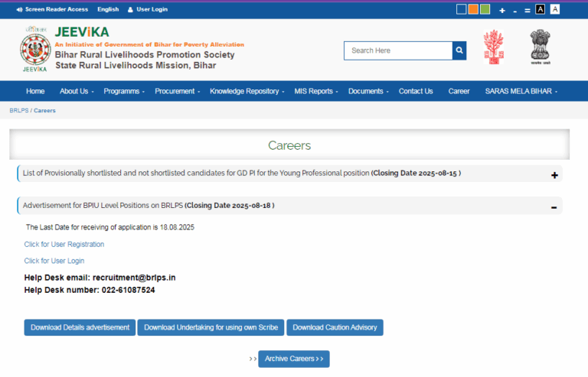
Task: Decrease font size with minus icon
Action: pyautogui.click(x=515, y=10)
